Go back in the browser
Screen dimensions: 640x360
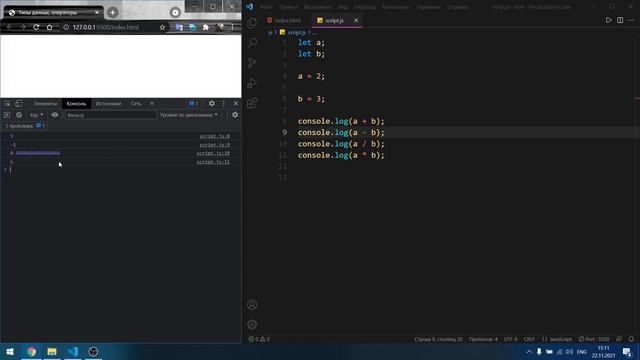point(9,27)
